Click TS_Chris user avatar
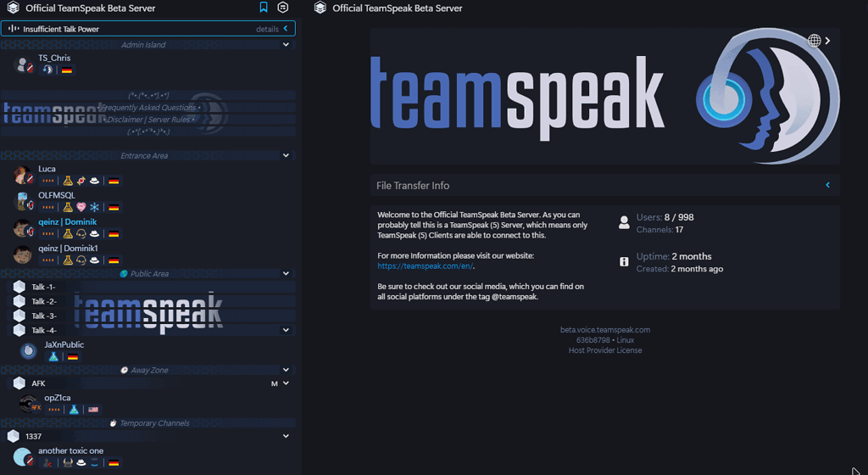868x475 pixels. pyautogui.click(x=23, y=64)
